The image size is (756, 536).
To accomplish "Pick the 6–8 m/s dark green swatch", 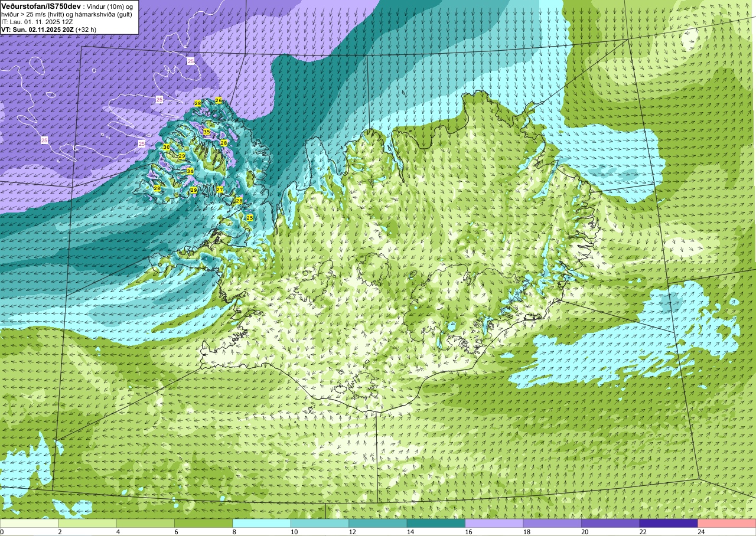I will 204,523.
